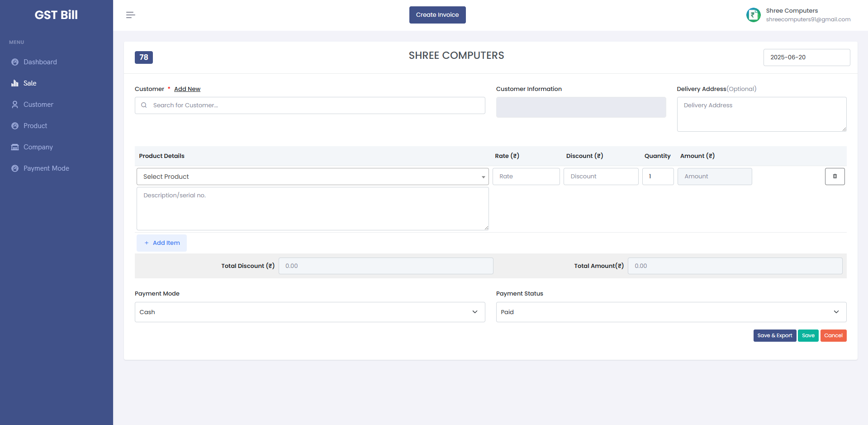Open the Select Product dropdown
This screenshot has height=425, width=868.
click(313, 177)
